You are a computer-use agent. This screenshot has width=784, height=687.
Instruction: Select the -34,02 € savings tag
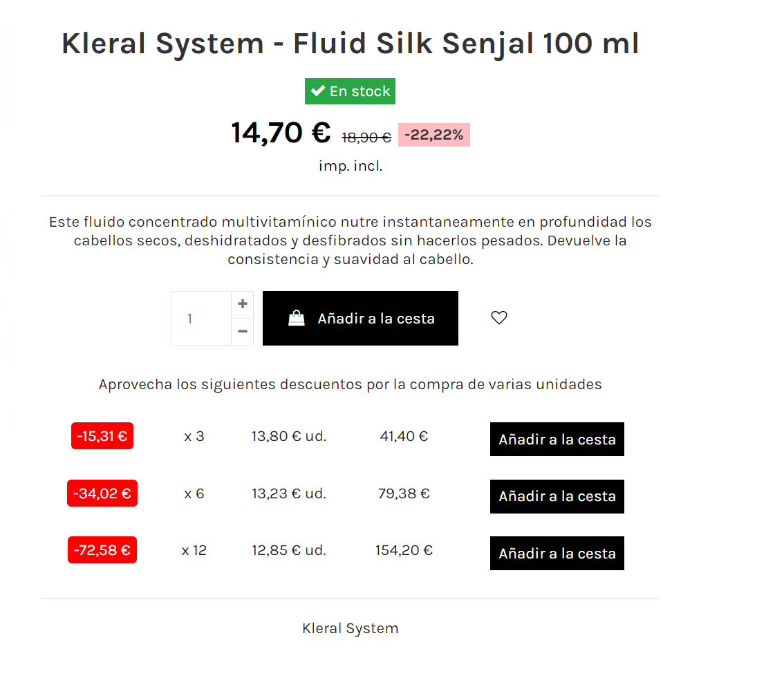102,493
